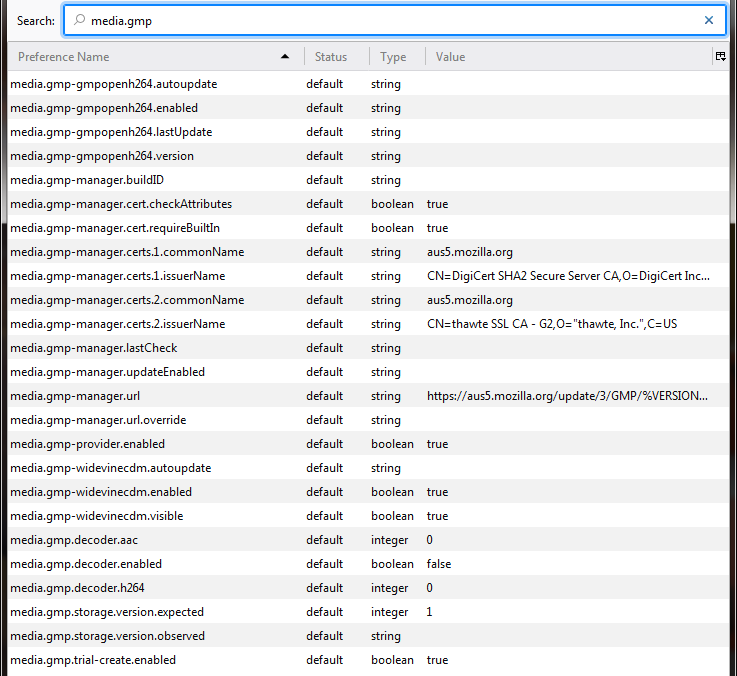Viewport: 737px width, 676px height.
Task: Click value 1 of storage.version.expected
Action: pos(429,611)
